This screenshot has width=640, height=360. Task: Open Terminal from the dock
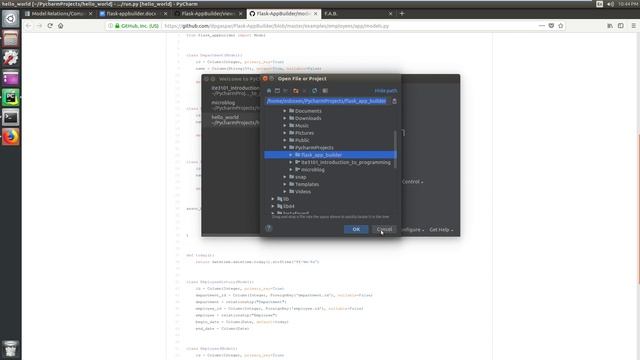point(11,118)
